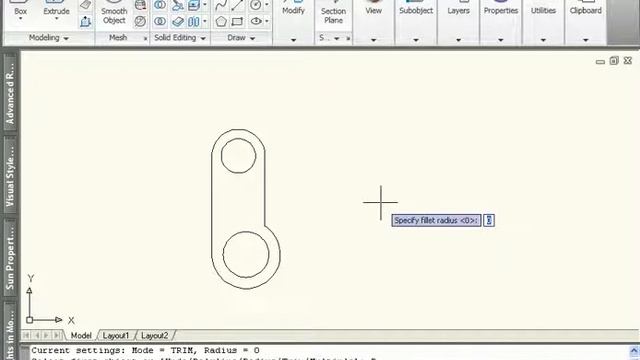Switch to the Layout1 tab

(116, 336)
